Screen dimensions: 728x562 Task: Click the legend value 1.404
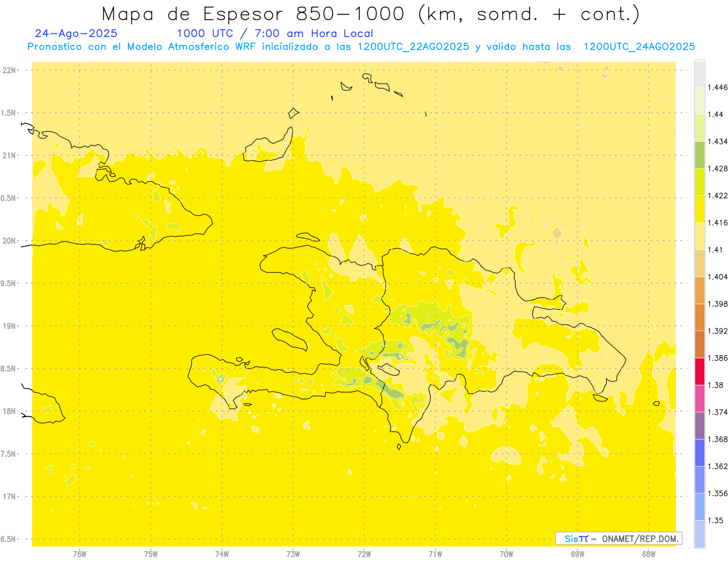[718, 276]
